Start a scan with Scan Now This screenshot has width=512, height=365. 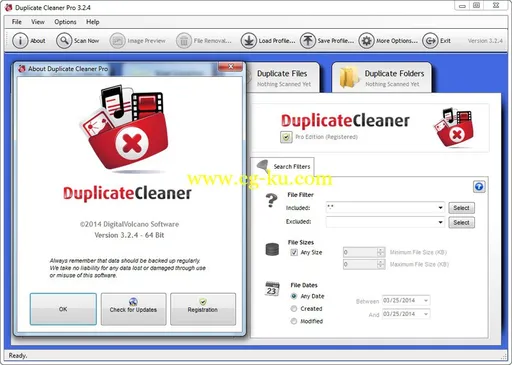coord(78,41)
